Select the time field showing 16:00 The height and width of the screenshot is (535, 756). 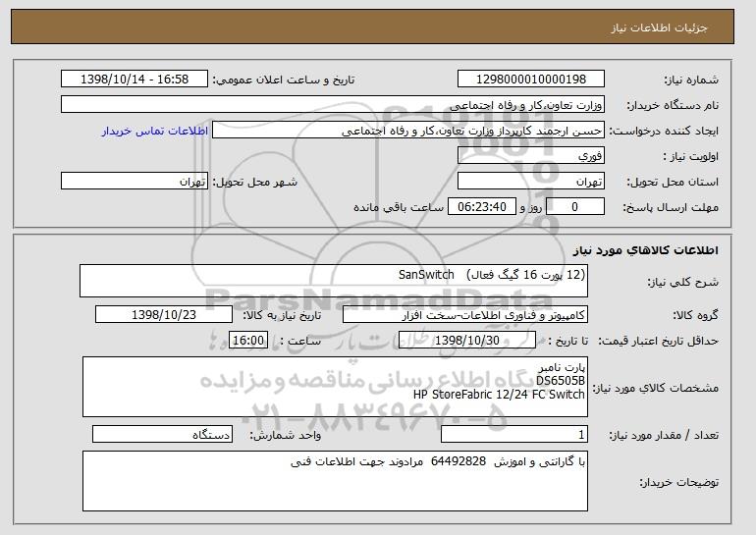pyautogui.click(x=248, y=341)
